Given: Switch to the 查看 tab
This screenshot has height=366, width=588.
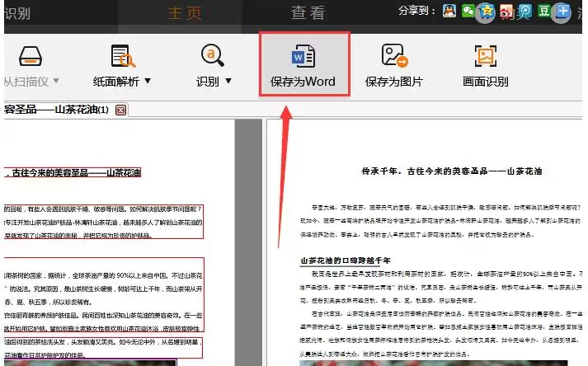Looking at the screenshot, I should [308, 12].
